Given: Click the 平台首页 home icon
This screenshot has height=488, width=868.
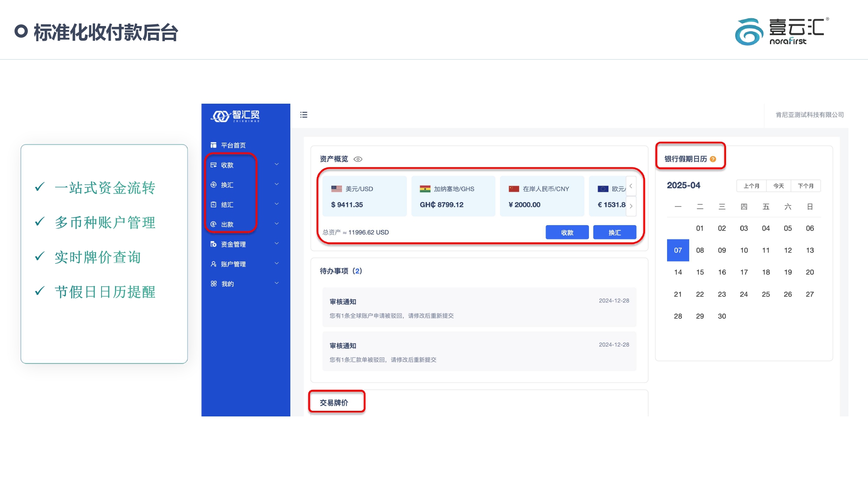Looking at the screenshot, I should [x=213, y=145].
